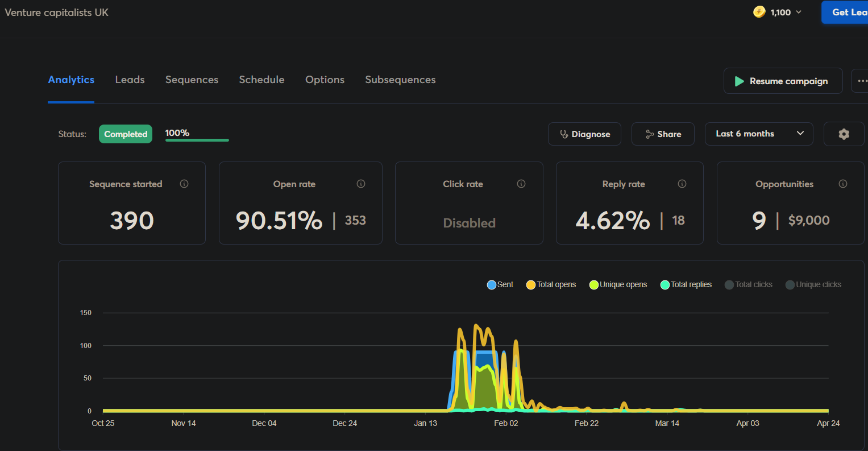Open the Sequences tab
This screenshot has height=451, width=868.
pyautogui.click(x=192, y=80)
